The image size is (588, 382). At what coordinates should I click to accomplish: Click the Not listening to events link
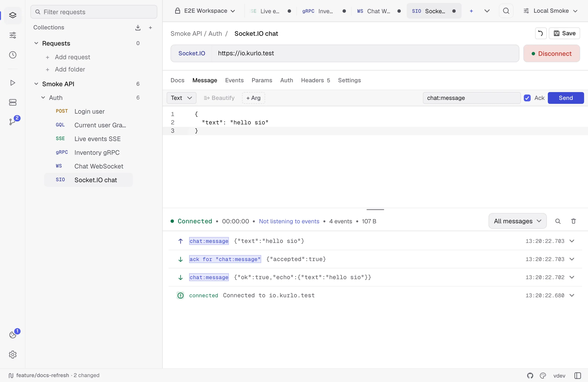[289, 221]
